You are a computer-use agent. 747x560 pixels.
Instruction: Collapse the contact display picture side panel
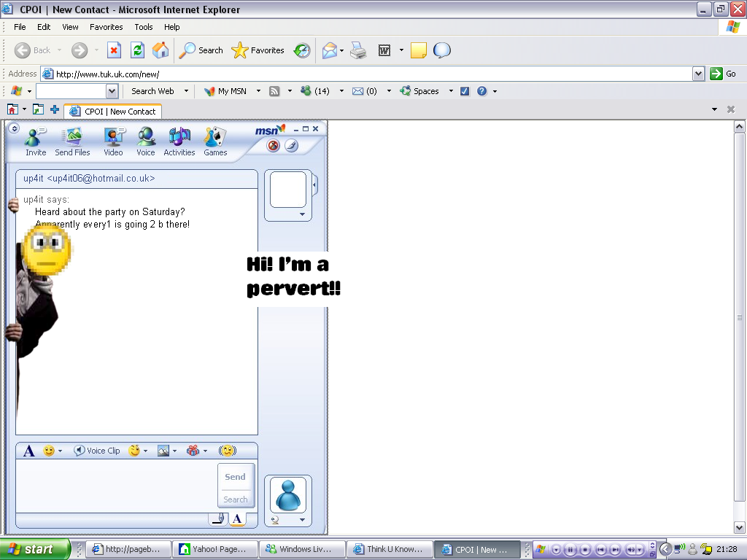pos(314,184)
